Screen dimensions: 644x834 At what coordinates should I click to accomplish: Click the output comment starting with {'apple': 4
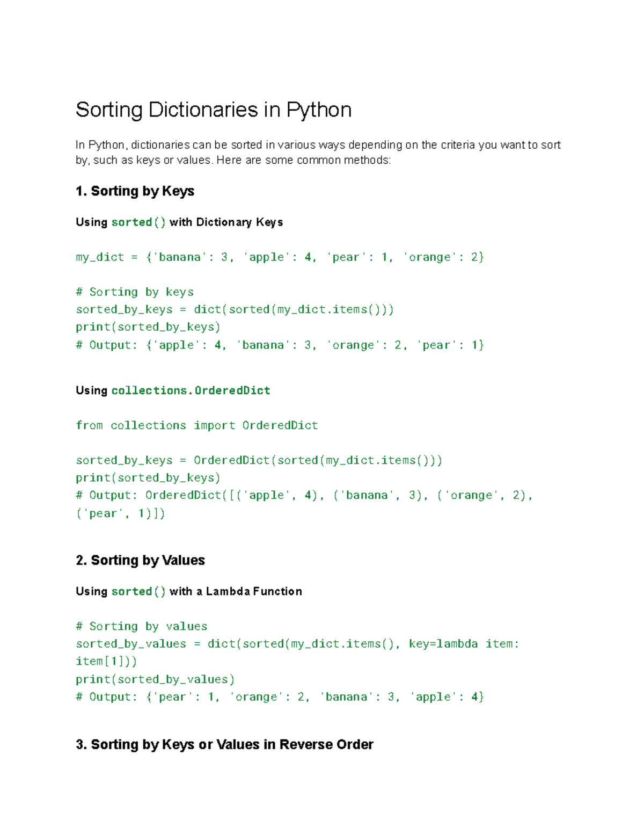[280, 345]
